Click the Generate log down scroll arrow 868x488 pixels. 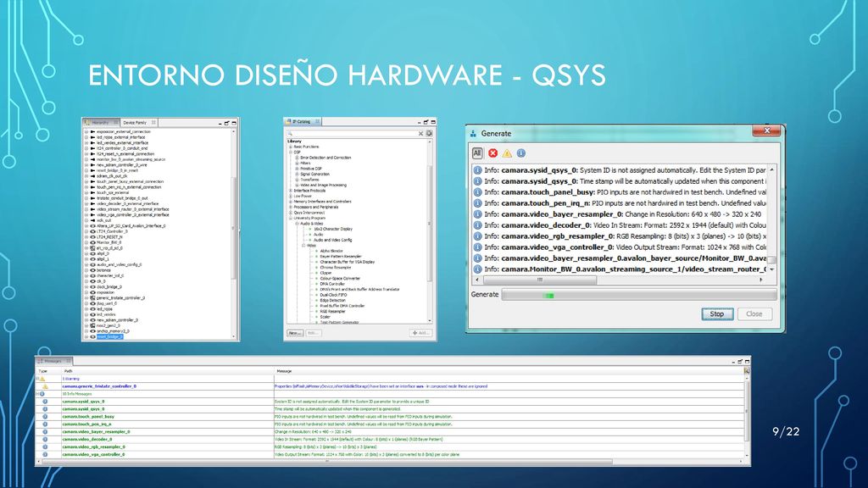[x=771, y=269]
